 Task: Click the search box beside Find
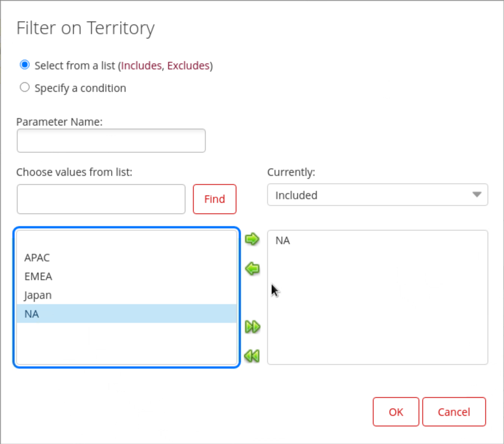coord(101,199)
